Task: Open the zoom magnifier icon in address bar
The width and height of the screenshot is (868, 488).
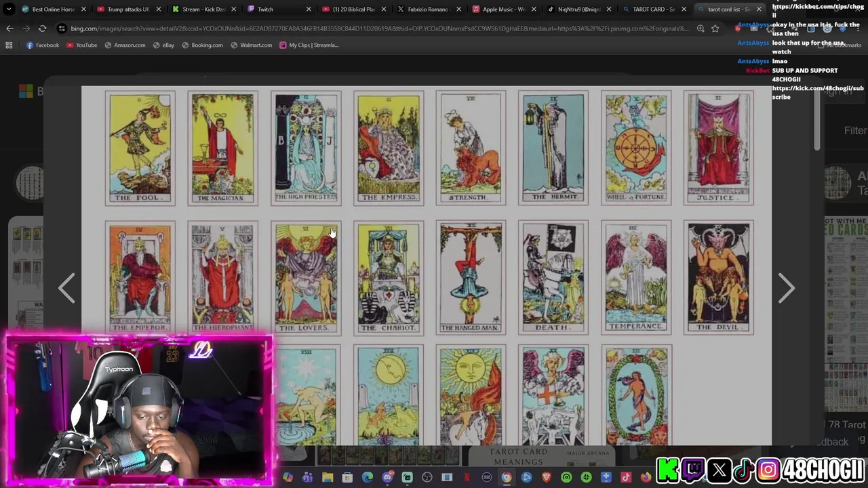Action: [701, 28]
